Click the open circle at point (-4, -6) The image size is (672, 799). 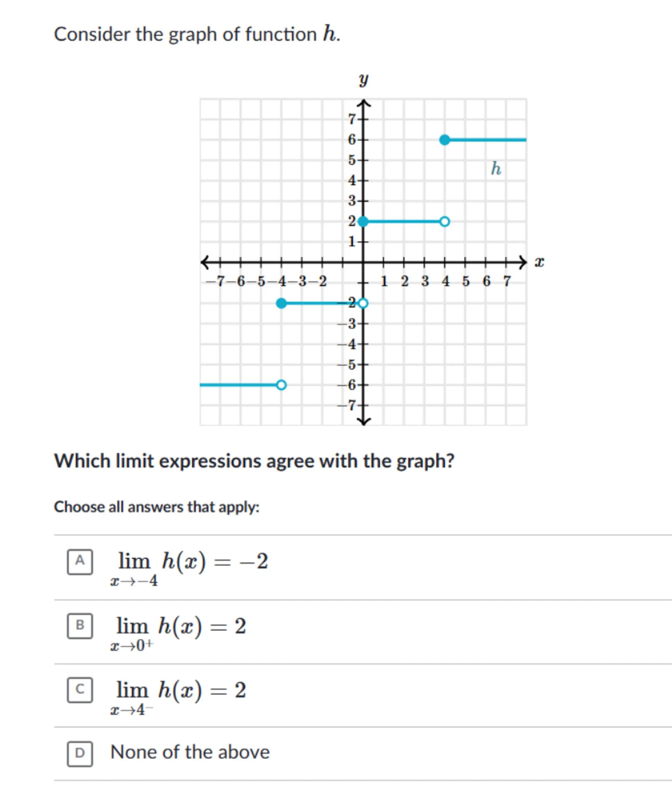tap(281, 385)
